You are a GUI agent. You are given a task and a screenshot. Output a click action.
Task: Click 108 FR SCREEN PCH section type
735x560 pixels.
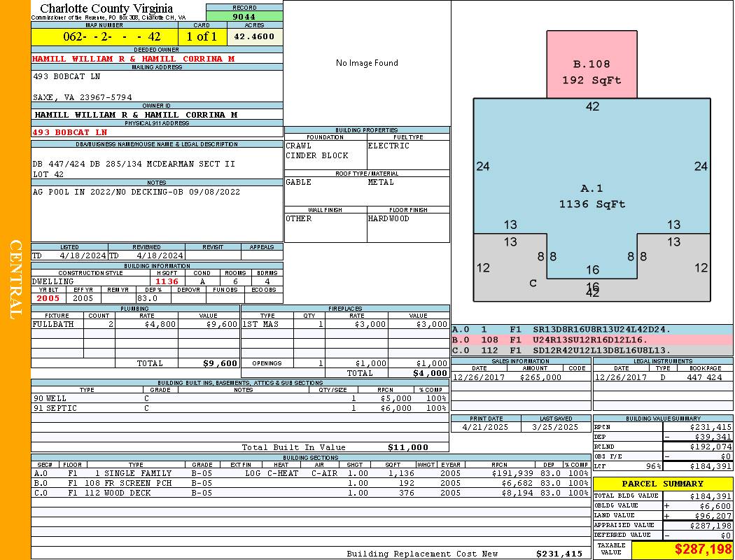tap(128, 483)
